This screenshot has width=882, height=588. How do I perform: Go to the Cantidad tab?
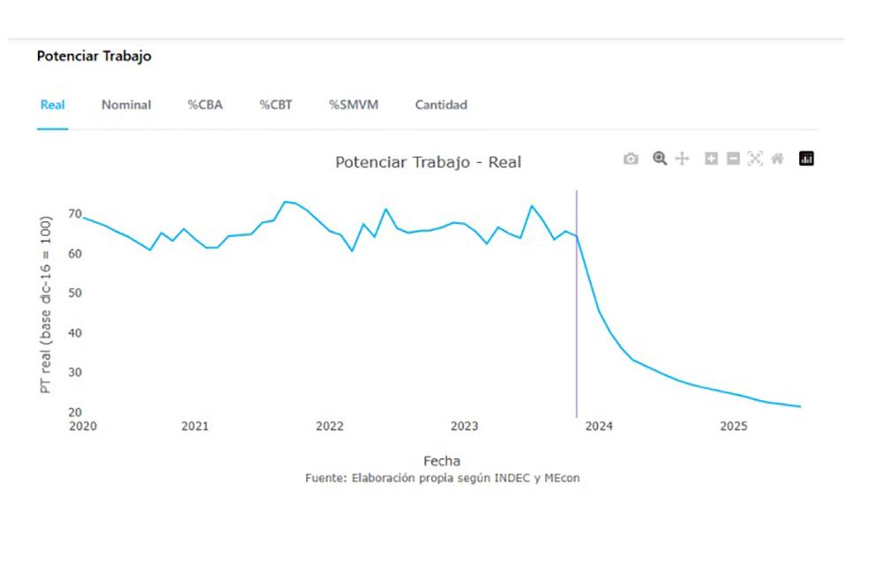click(441, 105)
